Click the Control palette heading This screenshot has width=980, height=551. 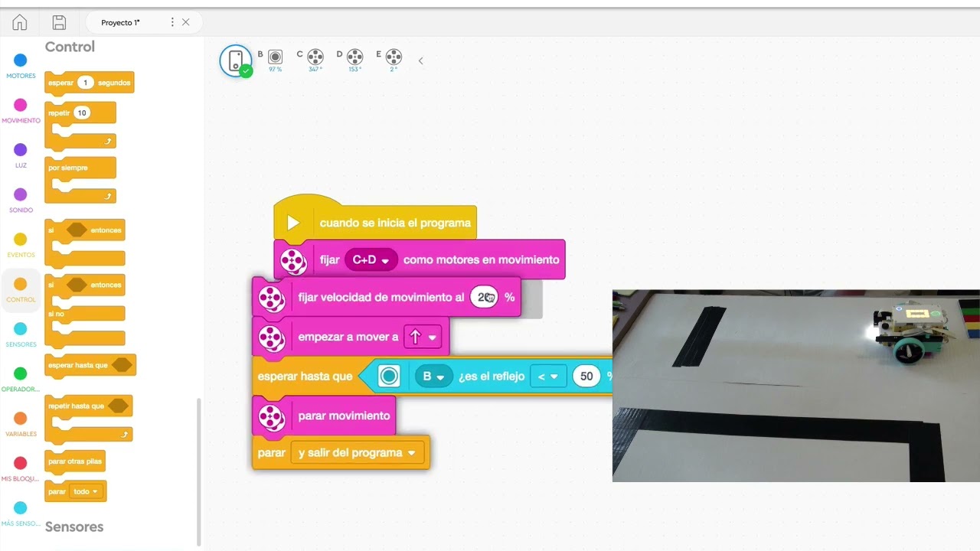pyautogui.click(x=70, y=47)
